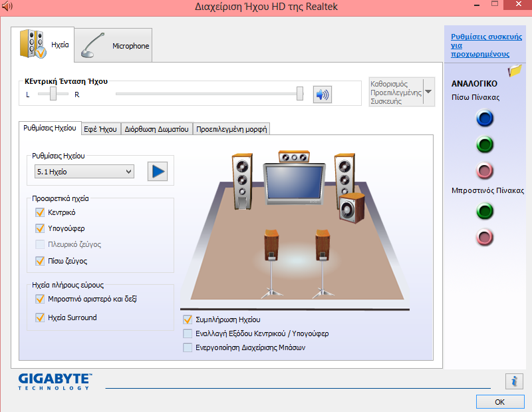532x412 pixels.
Task: Click the GIGABYTE Technology logo
Action: (55, 382)
